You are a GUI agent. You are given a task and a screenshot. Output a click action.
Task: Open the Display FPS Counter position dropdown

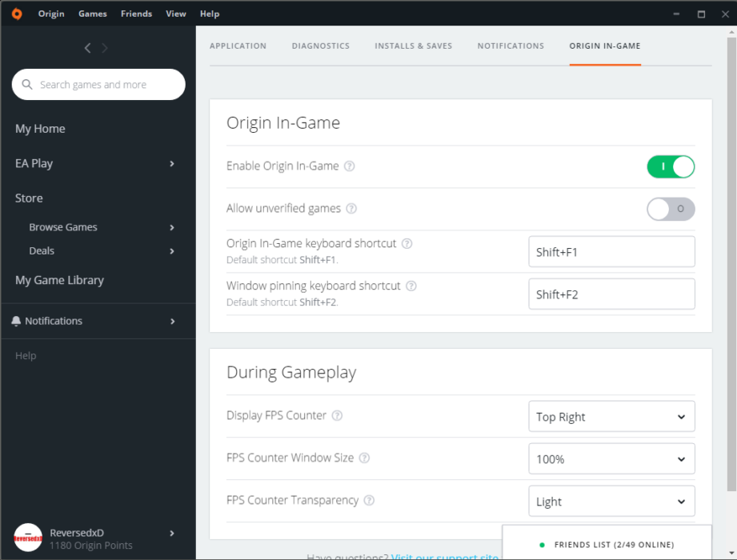click(611, 416)
